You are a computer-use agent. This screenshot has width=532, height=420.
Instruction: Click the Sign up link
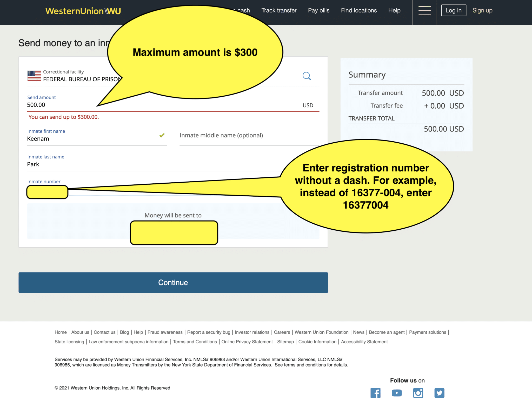(482, 10)
